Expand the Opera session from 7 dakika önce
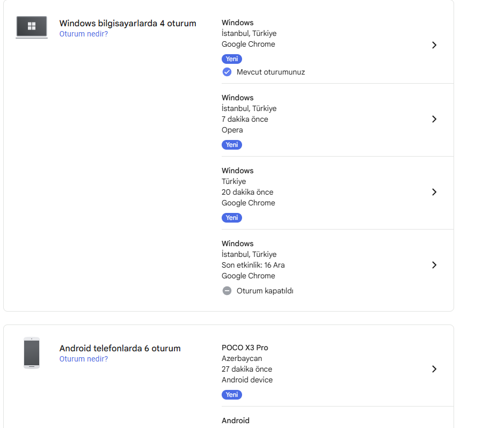This screenshot has height=428, width=504. coord(434,119)
